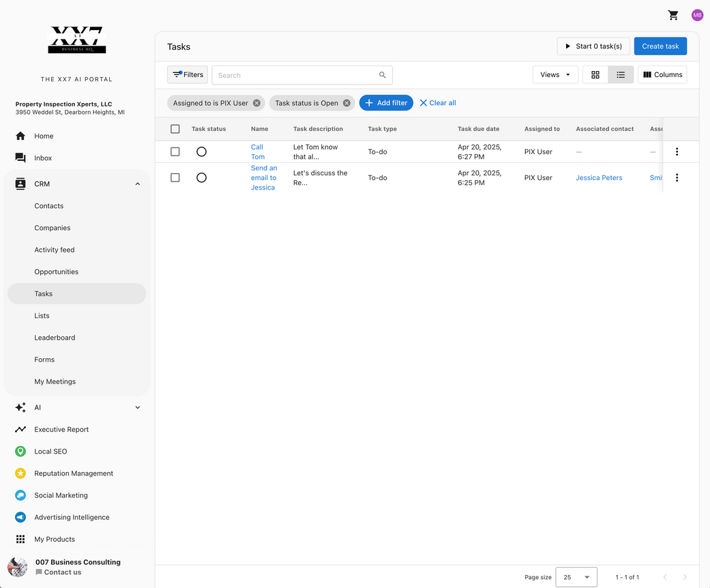
Task: Collapse the CRM section chevron
Action: pyautogui.click(x=138, y=184)
